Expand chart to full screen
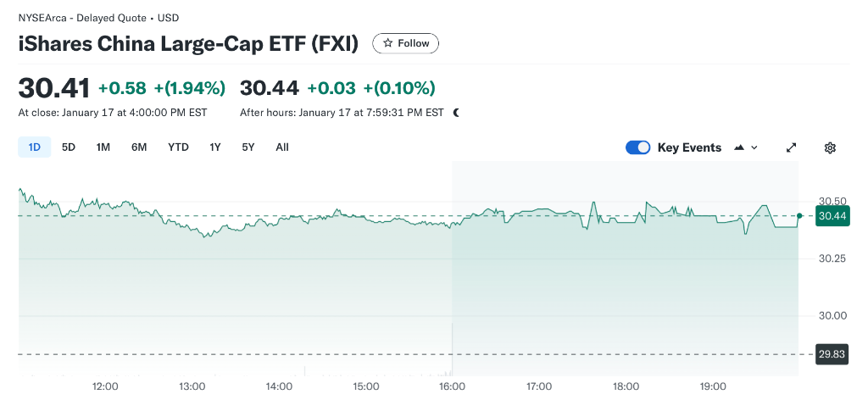 click(x=792, y=147)
